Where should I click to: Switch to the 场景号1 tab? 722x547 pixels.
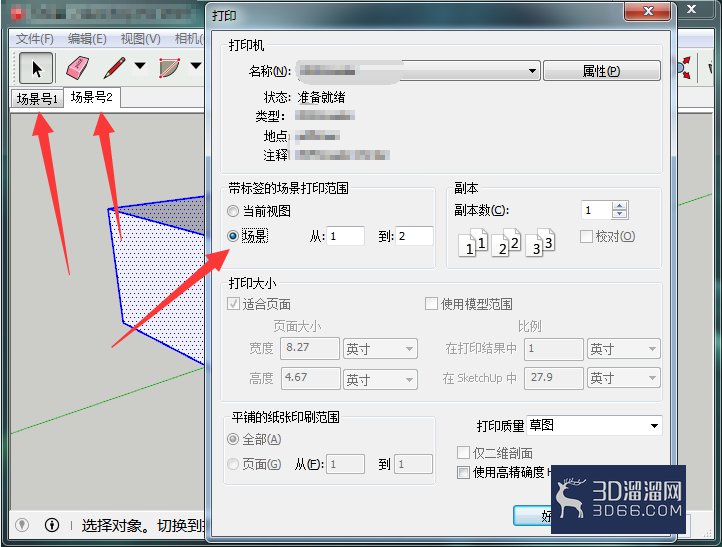pos(37,99)
